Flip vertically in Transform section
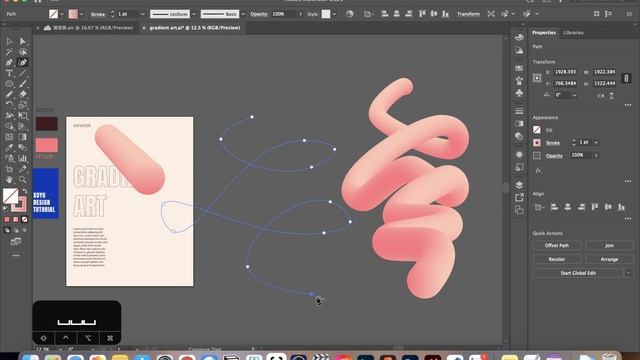 [x=611, y=96]
